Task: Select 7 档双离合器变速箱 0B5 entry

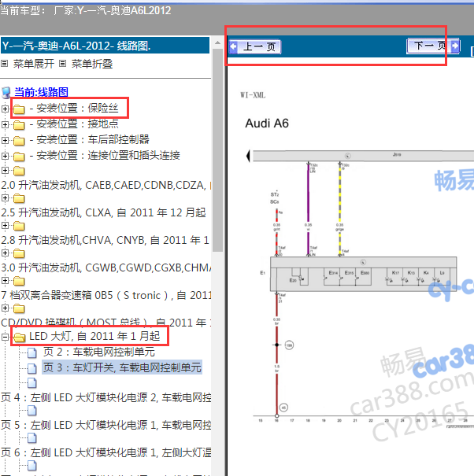Action: [106, 295]
